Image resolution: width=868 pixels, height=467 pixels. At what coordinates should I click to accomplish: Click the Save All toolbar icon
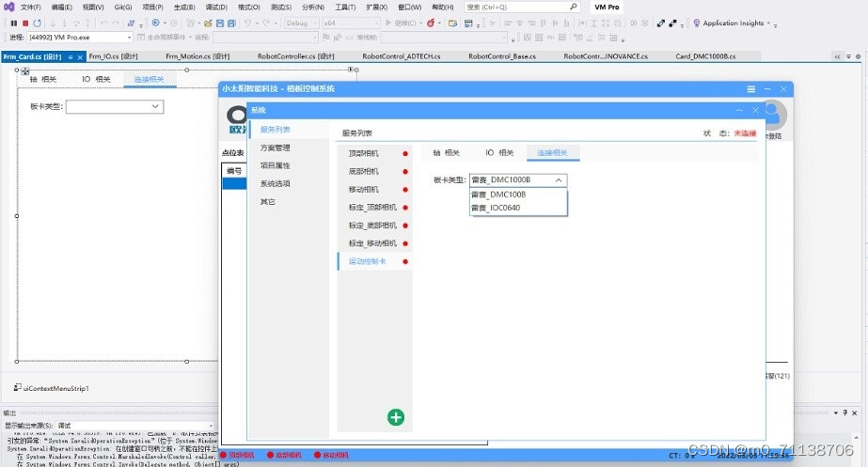coord(231,23)
